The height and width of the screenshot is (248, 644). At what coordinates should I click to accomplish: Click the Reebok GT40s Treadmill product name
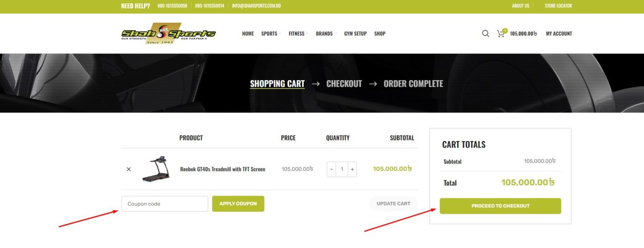point(222,169)
